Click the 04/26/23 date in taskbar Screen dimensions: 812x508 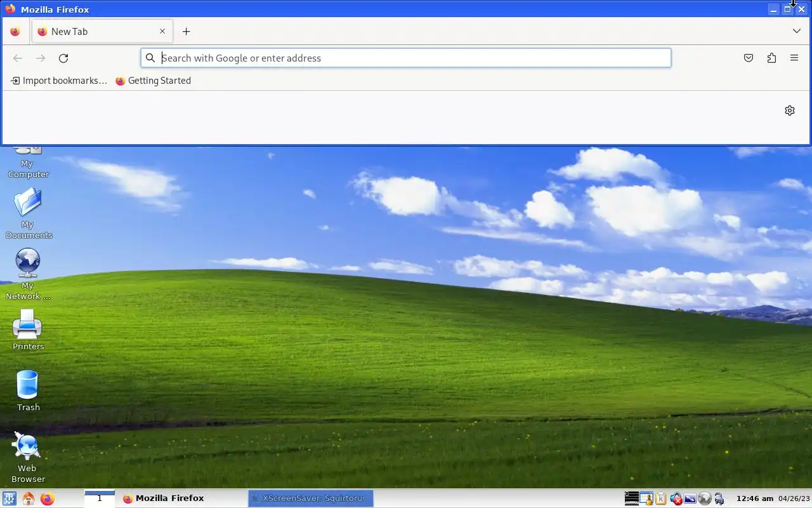tap(794, 498)
